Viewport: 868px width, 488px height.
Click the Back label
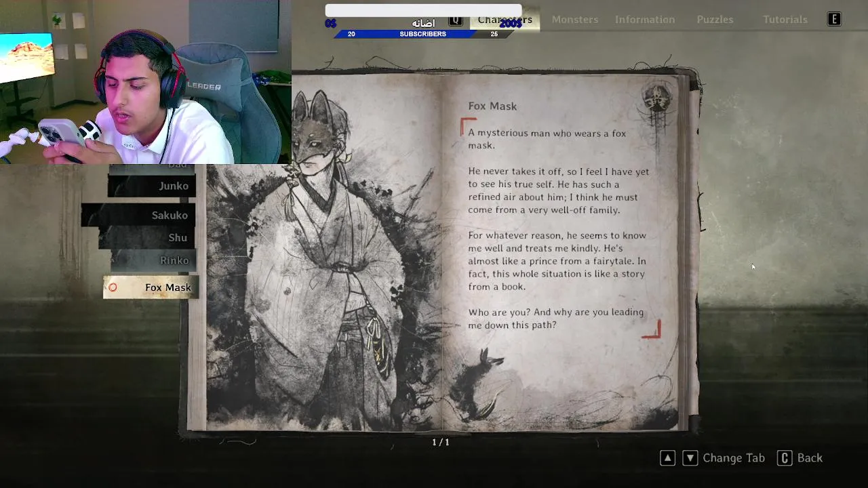click(x=810, y=458)
